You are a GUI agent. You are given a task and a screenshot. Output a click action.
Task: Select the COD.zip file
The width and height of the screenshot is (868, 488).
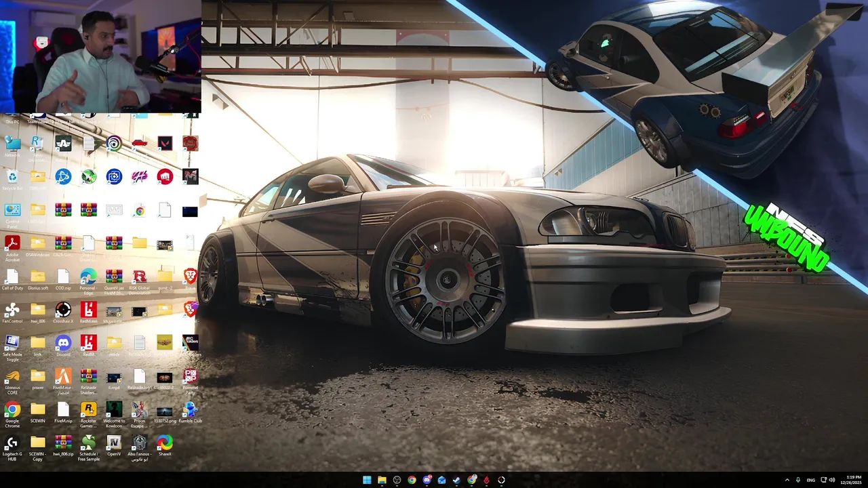63,279
